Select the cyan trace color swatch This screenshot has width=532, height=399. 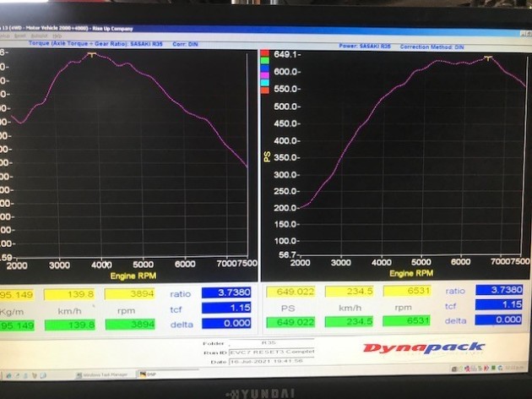tap(265, 83)
